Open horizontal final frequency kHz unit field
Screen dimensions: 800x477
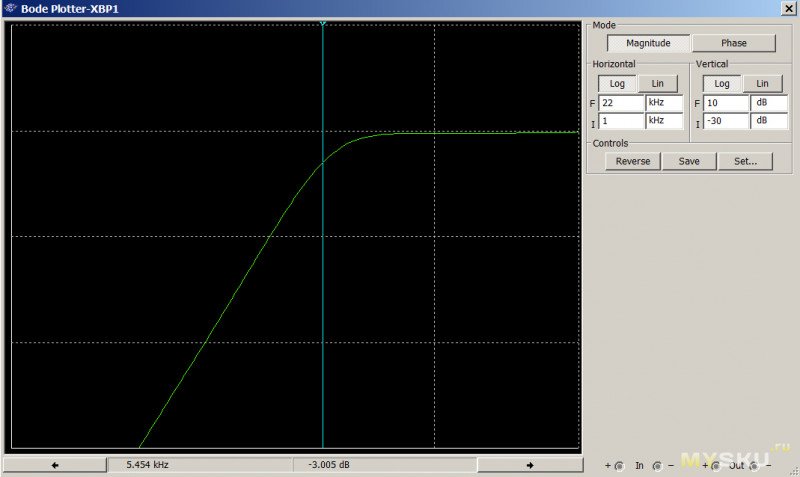pyautogui.click(x=665, y=103)
